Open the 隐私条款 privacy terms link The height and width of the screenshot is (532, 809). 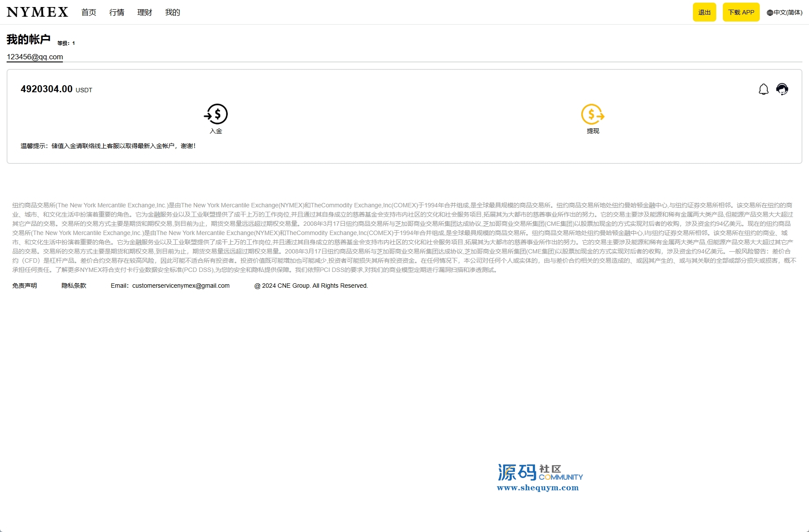pos(74,286)
